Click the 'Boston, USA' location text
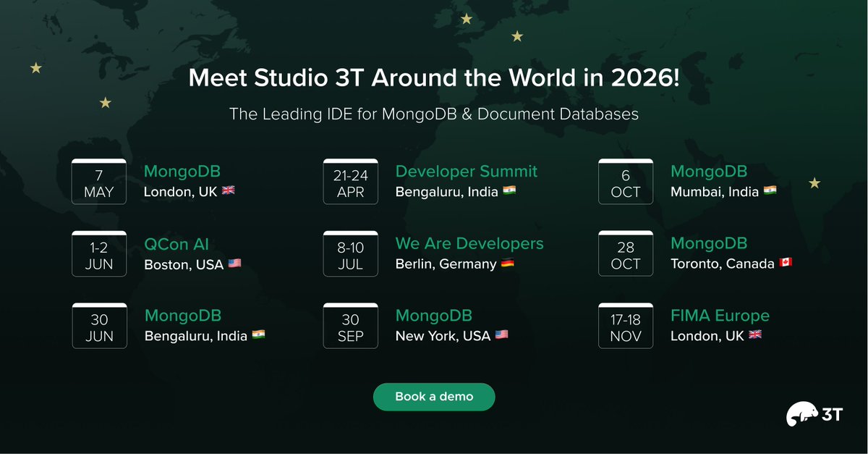Image resolution: width=868 pixels, height=454 pixels. [184, 264]
